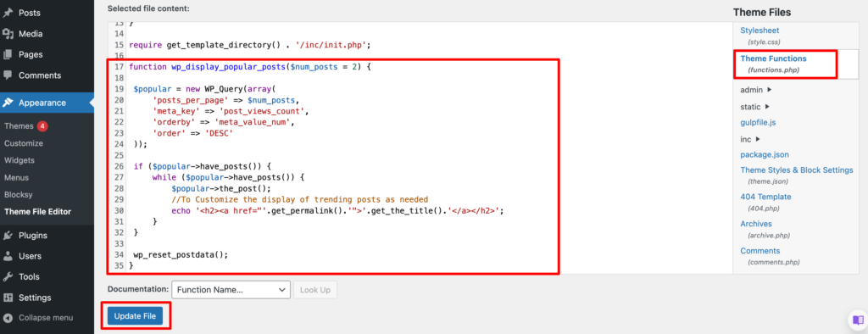Viewport: 868px width, 334px height.
Task: Click the wp_reset_postdata() line in editor
Action: point(181,255)
